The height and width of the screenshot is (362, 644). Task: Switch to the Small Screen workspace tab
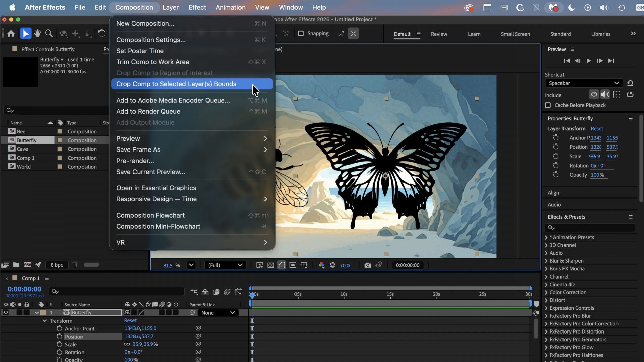pos(515,34)
